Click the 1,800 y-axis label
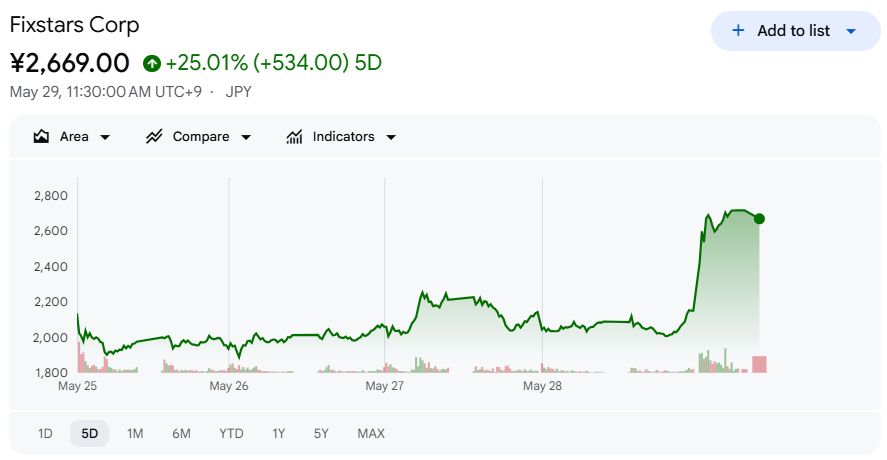The height and width of the screenshot is (460, 887). pos(51,372)
